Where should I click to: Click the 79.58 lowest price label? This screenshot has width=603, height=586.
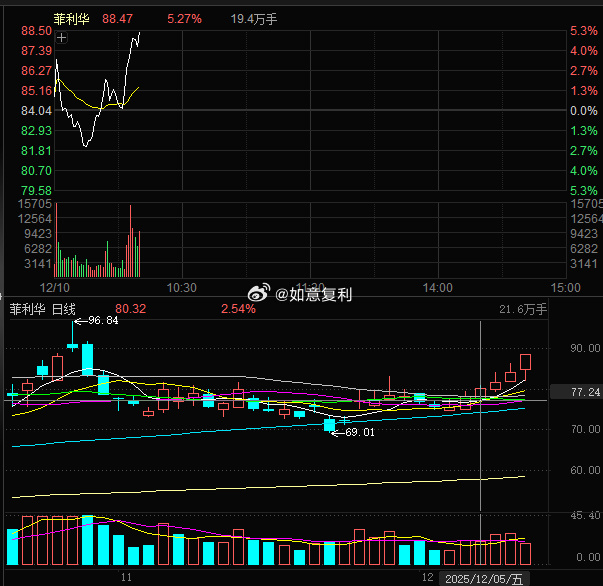tap(37, 190)
